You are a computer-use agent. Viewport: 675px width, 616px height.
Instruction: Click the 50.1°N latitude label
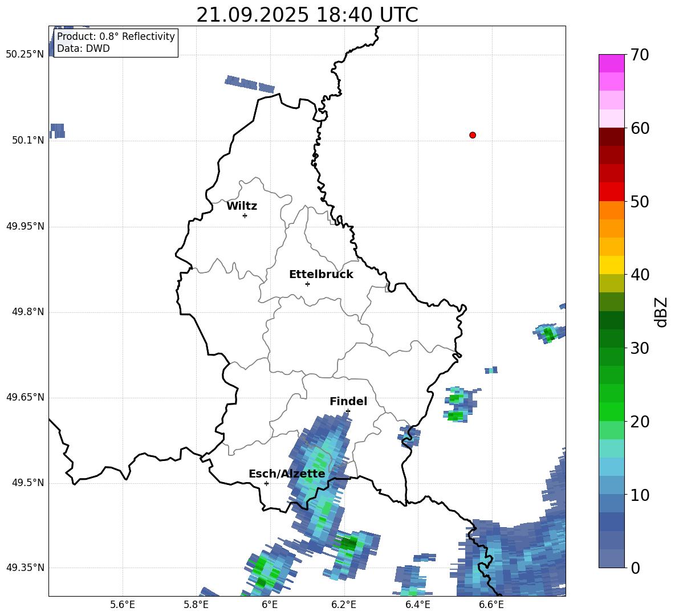point(28,140)
